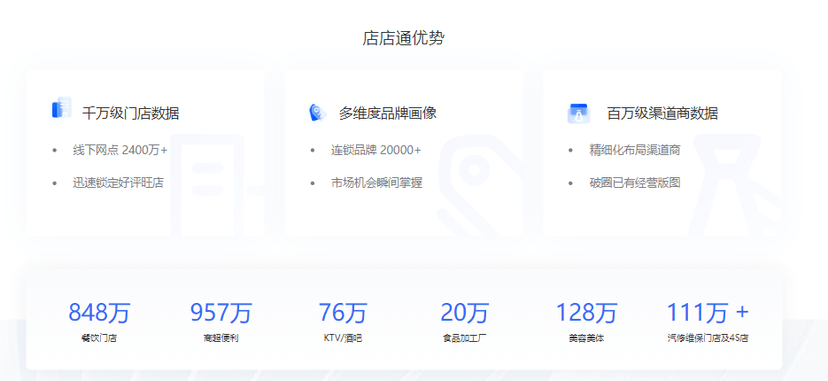
Task: Click the 111万 + statistic number
Action: 708,312
